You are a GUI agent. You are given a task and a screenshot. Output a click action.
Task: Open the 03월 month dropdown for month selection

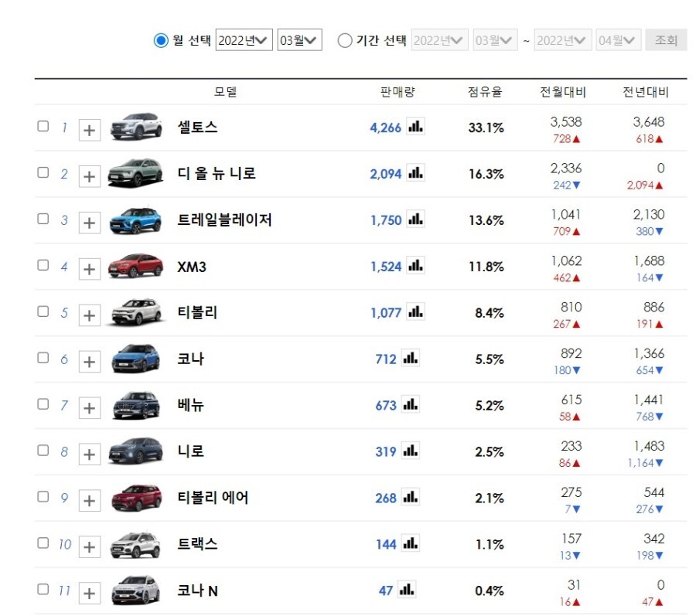tap(299, 40)
